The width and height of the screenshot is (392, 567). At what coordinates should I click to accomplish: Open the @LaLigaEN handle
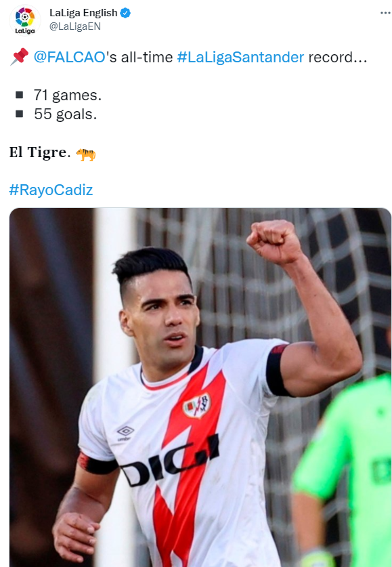point(74,26)
